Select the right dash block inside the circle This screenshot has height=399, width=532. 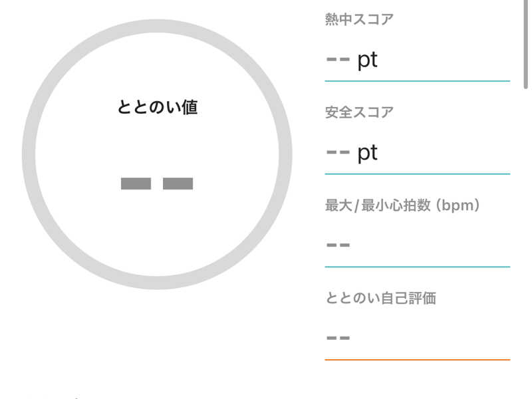[178, 184]
